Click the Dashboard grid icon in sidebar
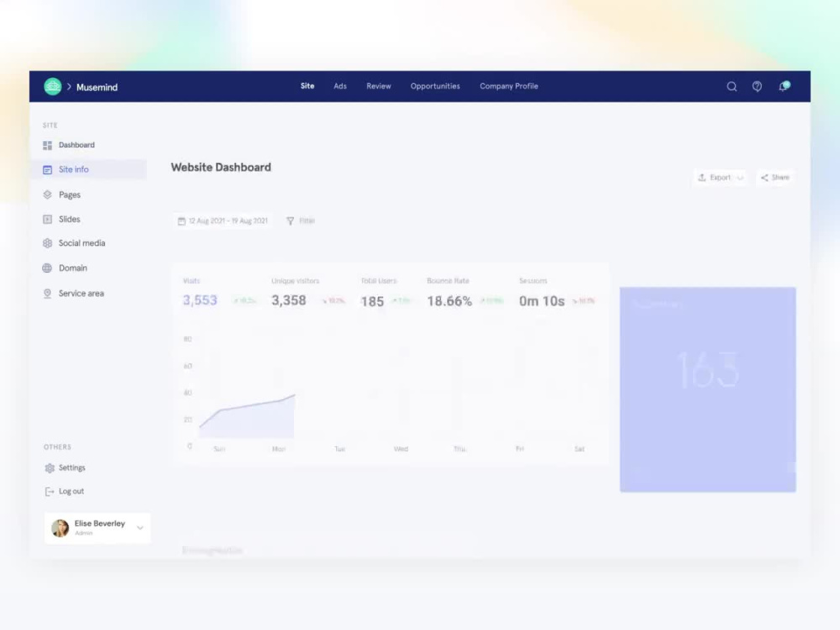 (x=47, y=145)
